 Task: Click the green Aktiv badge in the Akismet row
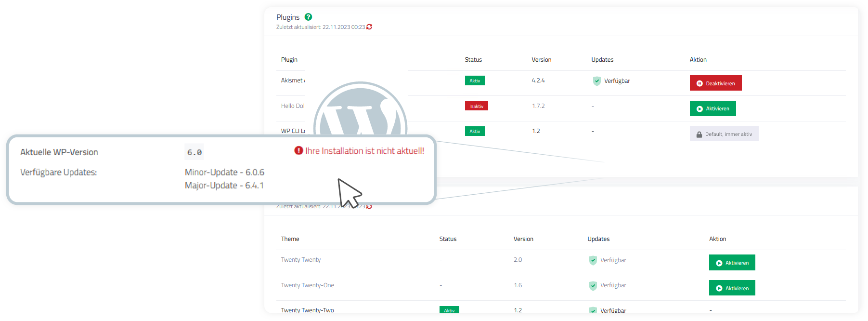point(475,80)
